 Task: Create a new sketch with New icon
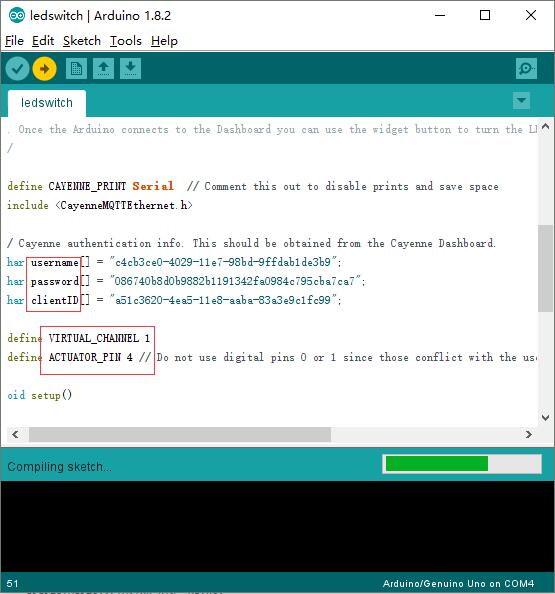pyautogui.click(x=76, y=69)
